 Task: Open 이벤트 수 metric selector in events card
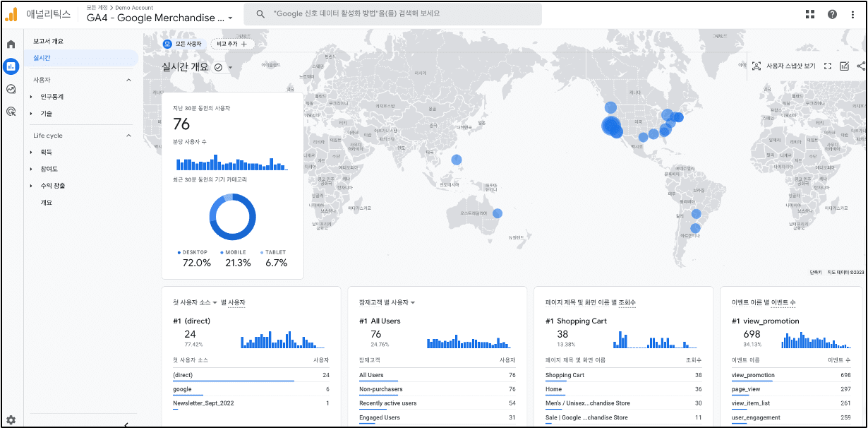click(783, 302)
